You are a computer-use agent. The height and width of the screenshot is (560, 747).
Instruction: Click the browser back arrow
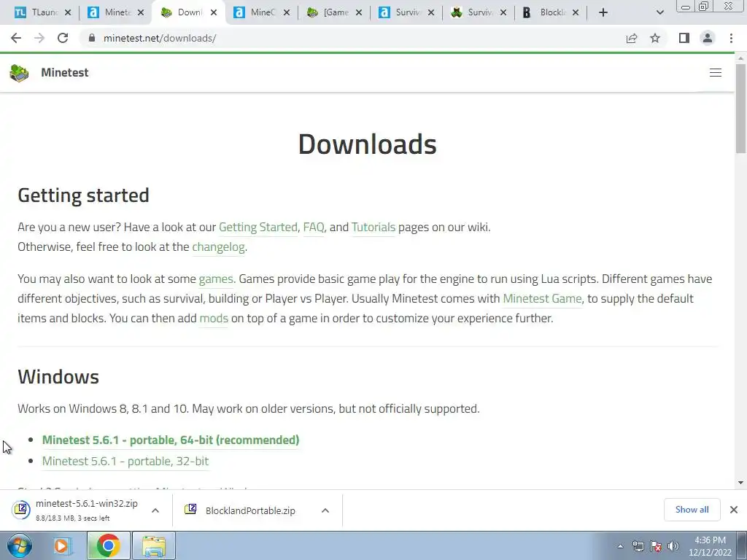point(16,38)
